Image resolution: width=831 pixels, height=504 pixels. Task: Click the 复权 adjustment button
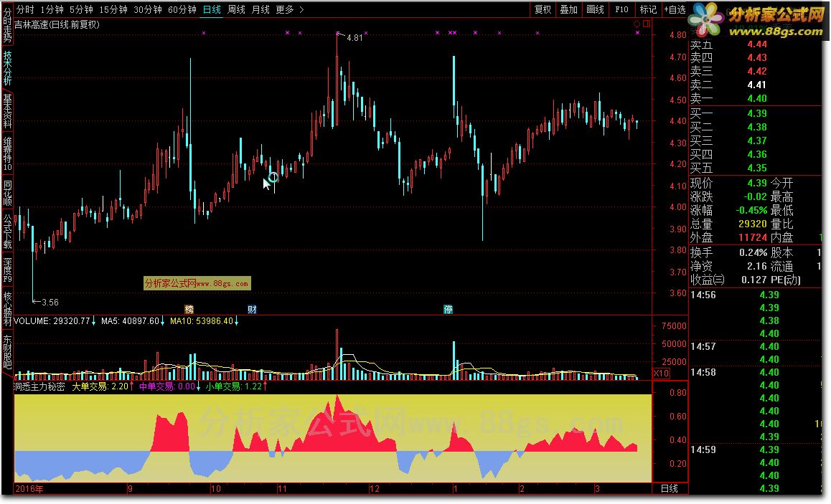(x=543, y=9)
